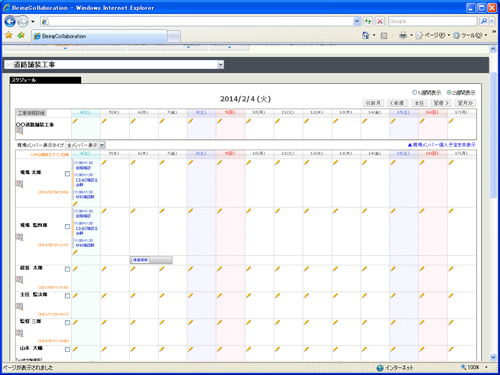Click pencil below entries in 現場 太郎's 4(火) cell
This screenshot has height=375, width=500.
75,203
